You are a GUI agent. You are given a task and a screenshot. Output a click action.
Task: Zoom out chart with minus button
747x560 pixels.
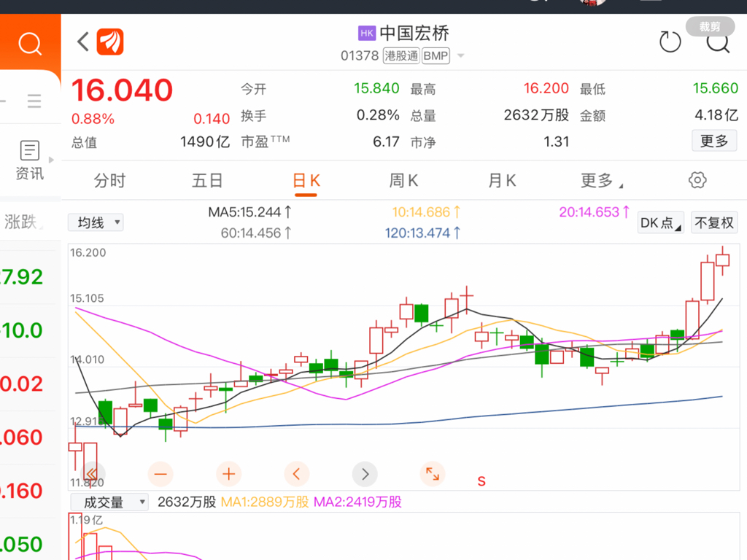[x=160, y=474]
